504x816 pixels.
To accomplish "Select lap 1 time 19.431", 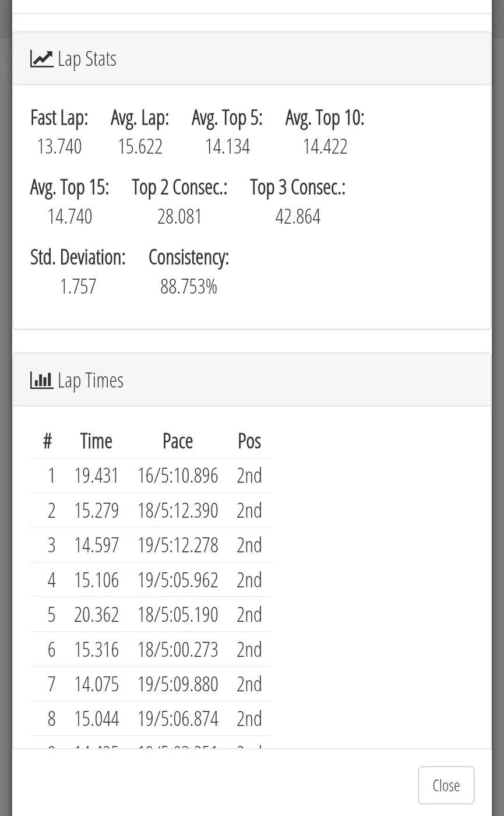I will (96, 476).
